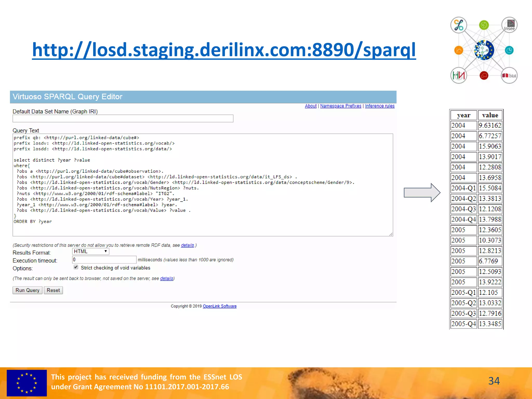
Task: Click the year column header
Action: 464,115
